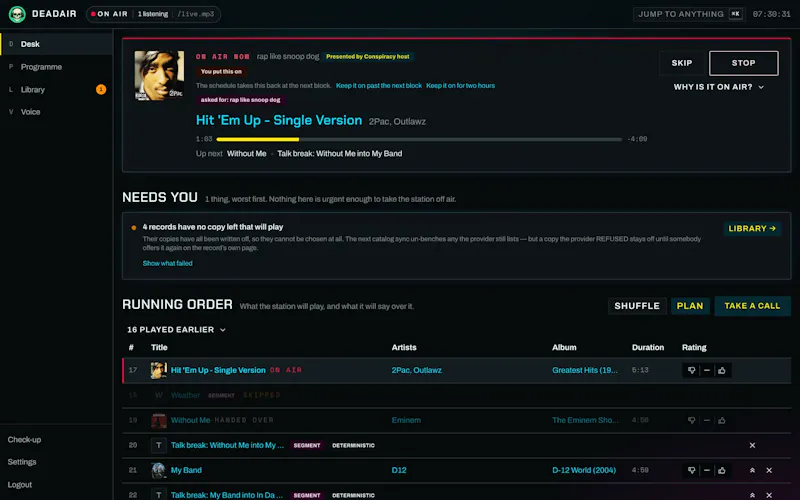Image resolution: width=800 pixels, height=500 pixels.
Task: Open Hit 'Em Up - Single Version title on air
Action: pos(279,120)
